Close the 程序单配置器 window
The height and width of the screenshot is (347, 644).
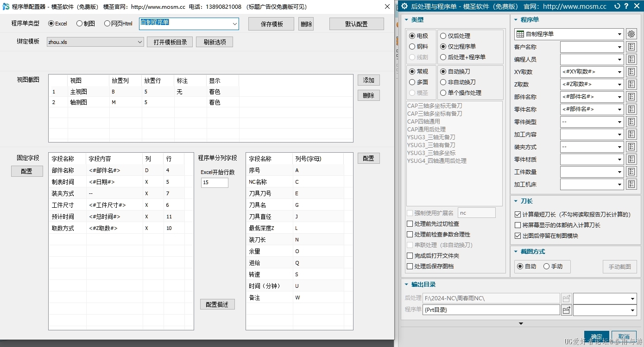387,6
